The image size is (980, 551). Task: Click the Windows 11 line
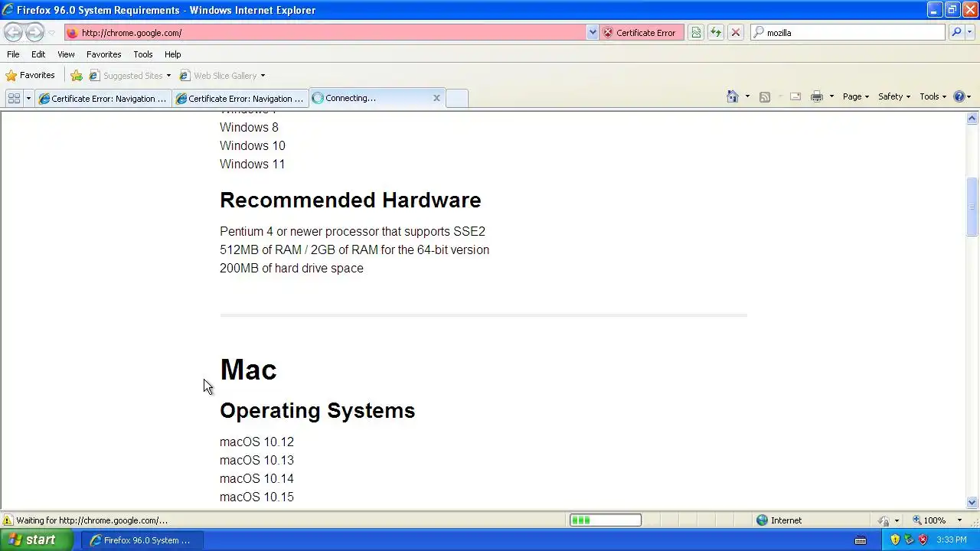[x=252, y=165]
